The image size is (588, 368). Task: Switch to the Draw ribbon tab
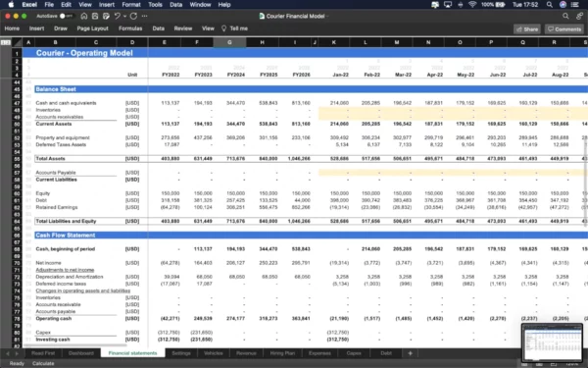click(61, 28)
